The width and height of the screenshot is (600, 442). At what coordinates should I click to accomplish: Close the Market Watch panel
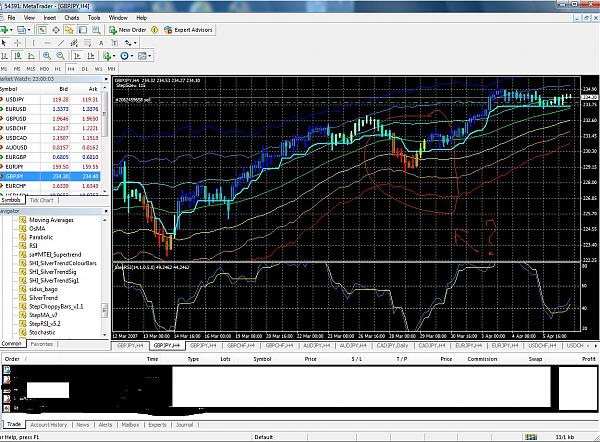106,79
